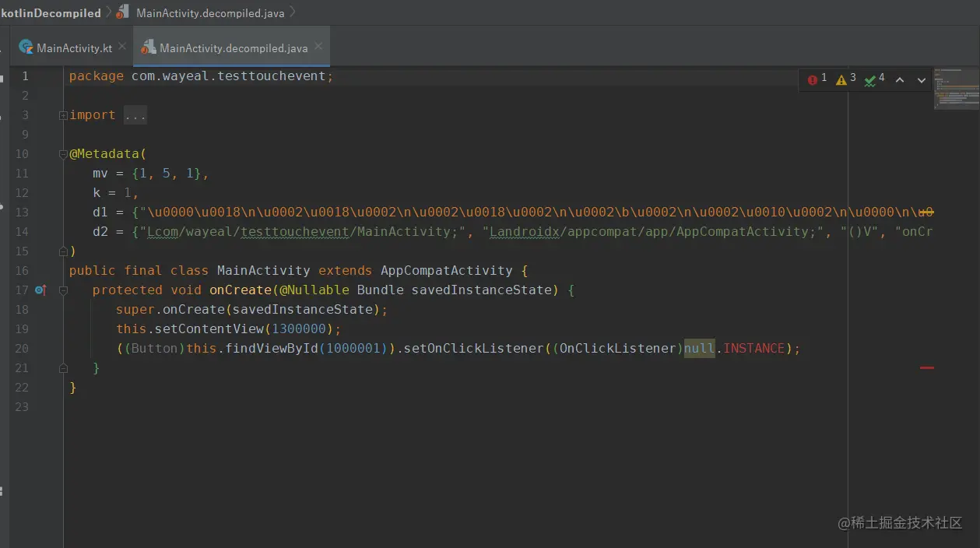Click the Kotlin file icon on MainActivity.kt tab

pos(26,47)
